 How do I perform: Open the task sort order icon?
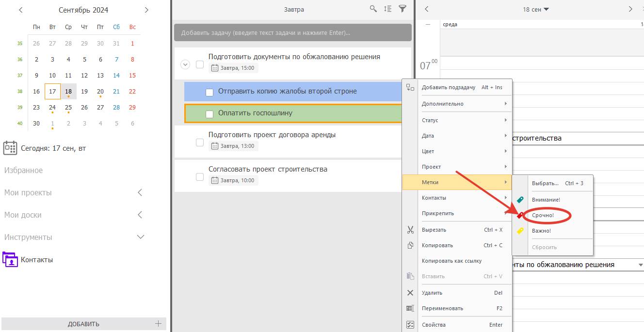tap(387, 9)
